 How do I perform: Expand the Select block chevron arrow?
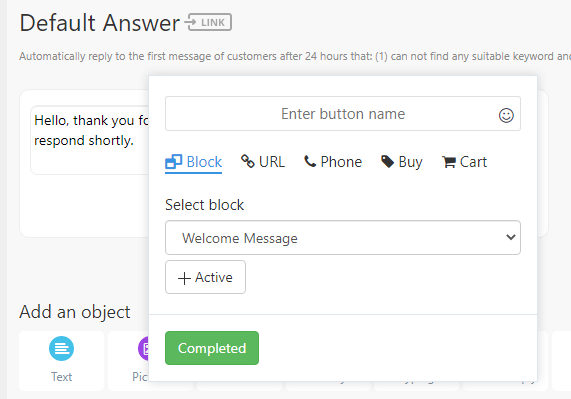[511, 237]
